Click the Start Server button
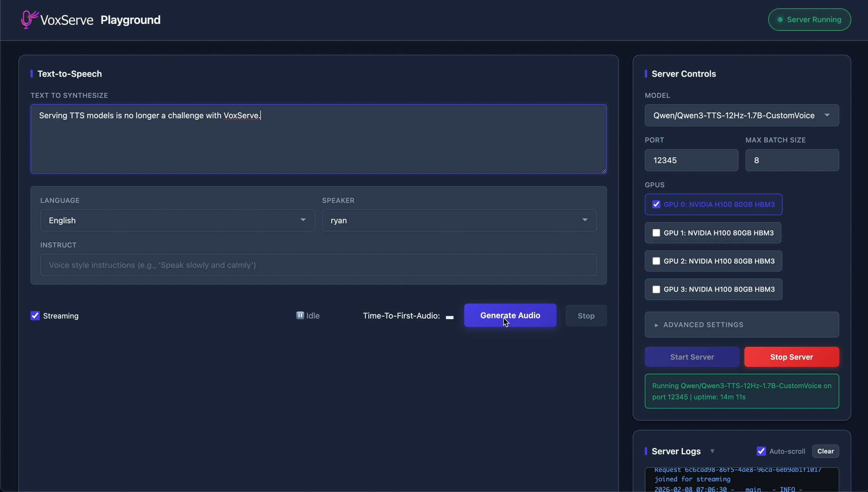This screenshot has height=492, width=868. pyautogui.click(x=692, y=357)
